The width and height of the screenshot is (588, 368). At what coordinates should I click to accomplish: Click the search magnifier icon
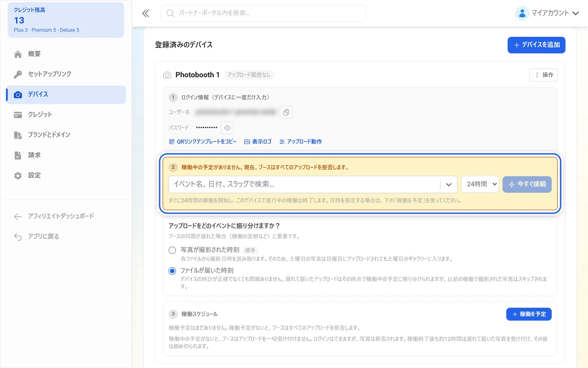click(170, 13)
